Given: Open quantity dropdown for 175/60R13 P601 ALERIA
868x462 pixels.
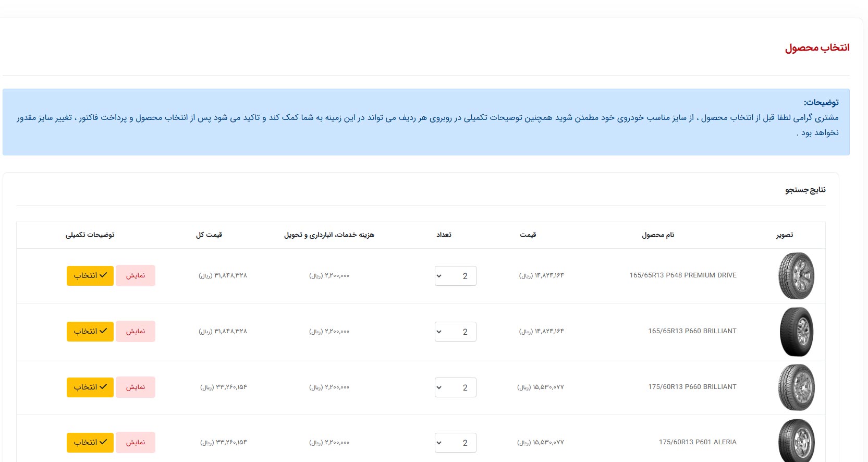Looking at the screenshot, I should [456, 443].
